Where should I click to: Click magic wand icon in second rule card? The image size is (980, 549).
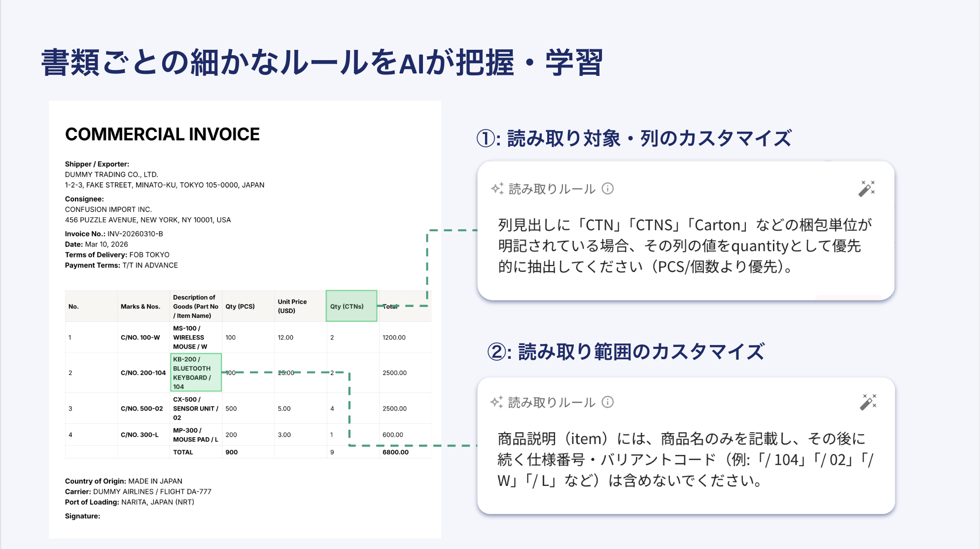(868, 402)
